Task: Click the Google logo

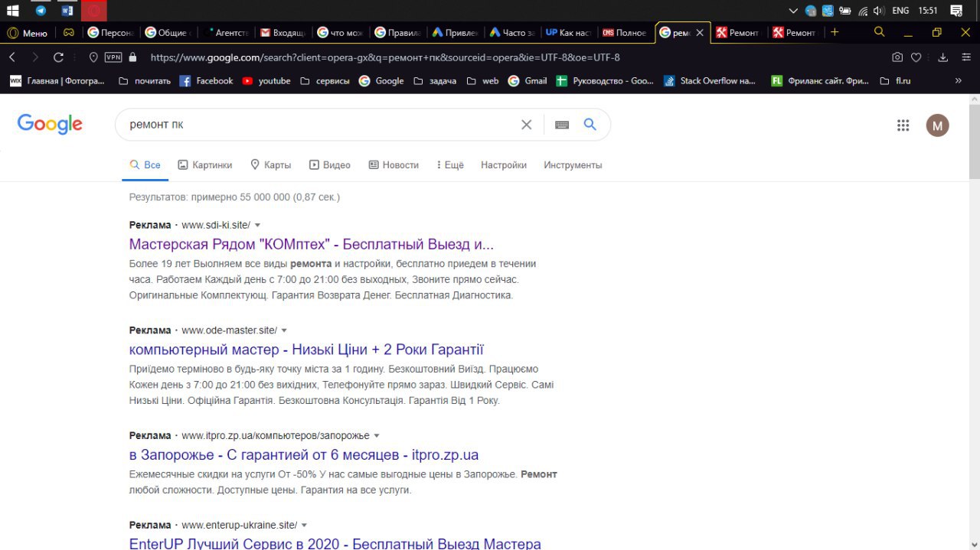Action: [x=50, y=124]
